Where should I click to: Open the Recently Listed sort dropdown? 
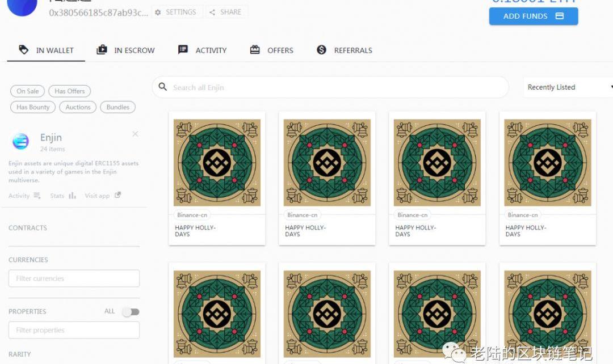pyautogui.click(x=568, y=87)
